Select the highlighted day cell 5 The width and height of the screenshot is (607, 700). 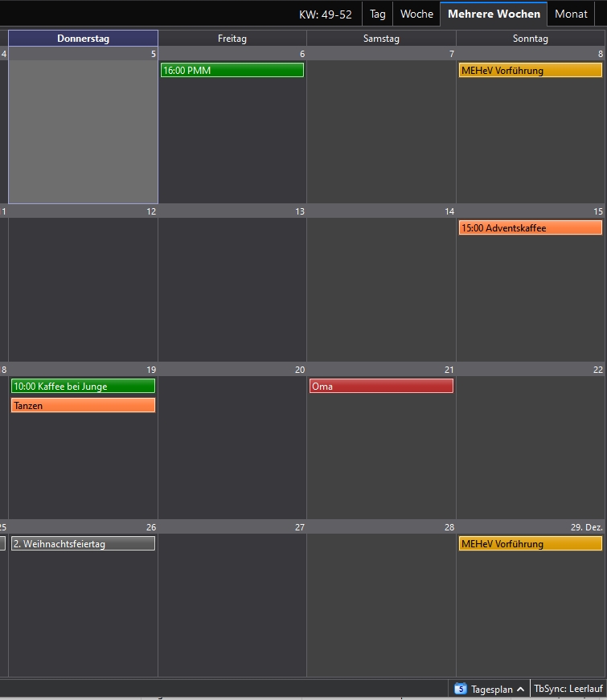[x=83, y=125]
